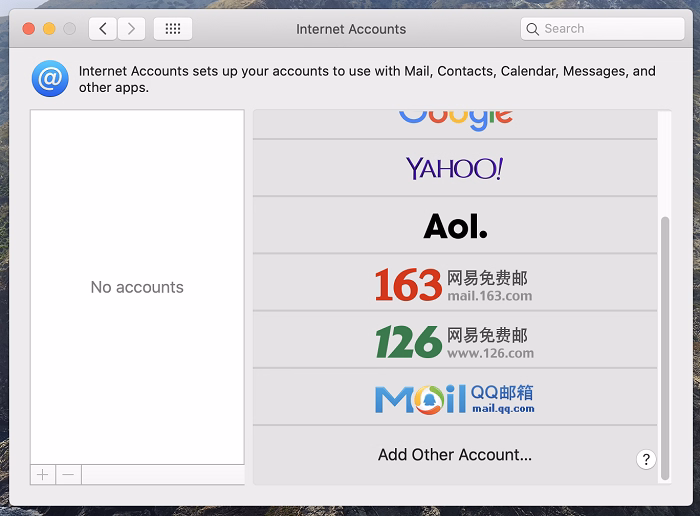This screenshot has height=516, width=700.
Task: Go back using the left arrow button
Action: click(x=103, y=29)
